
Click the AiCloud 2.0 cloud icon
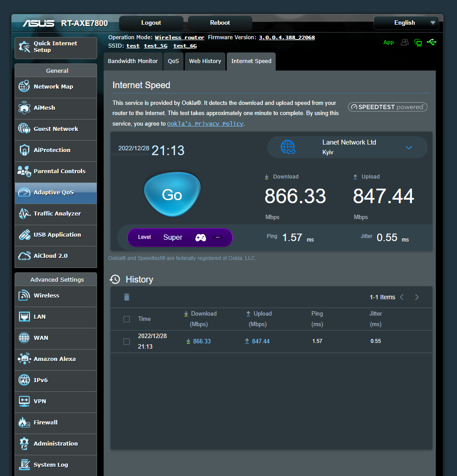pos(24,256)
